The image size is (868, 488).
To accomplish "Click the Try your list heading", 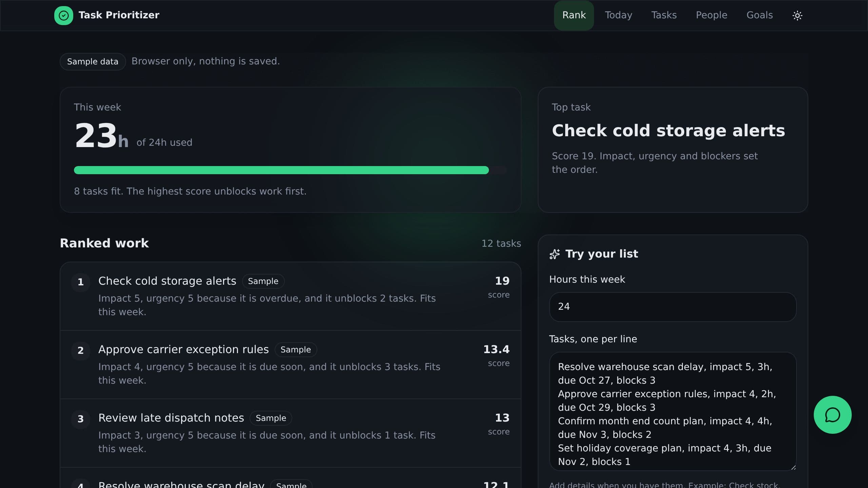I will 601,254.
